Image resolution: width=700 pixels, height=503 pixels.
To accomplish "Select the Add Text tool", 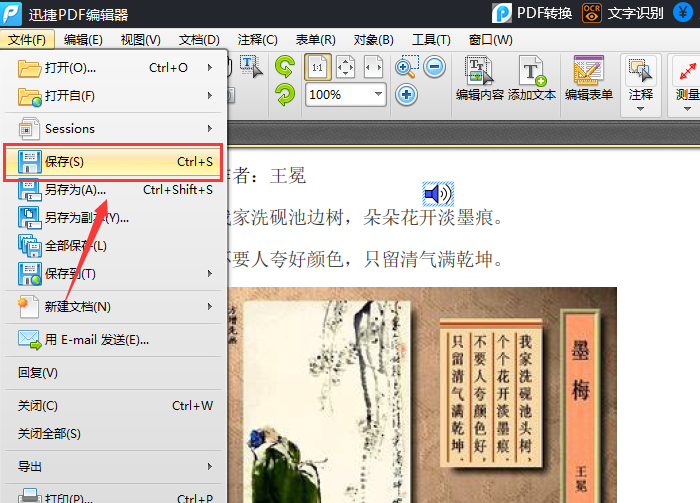I will pos(532,79).
